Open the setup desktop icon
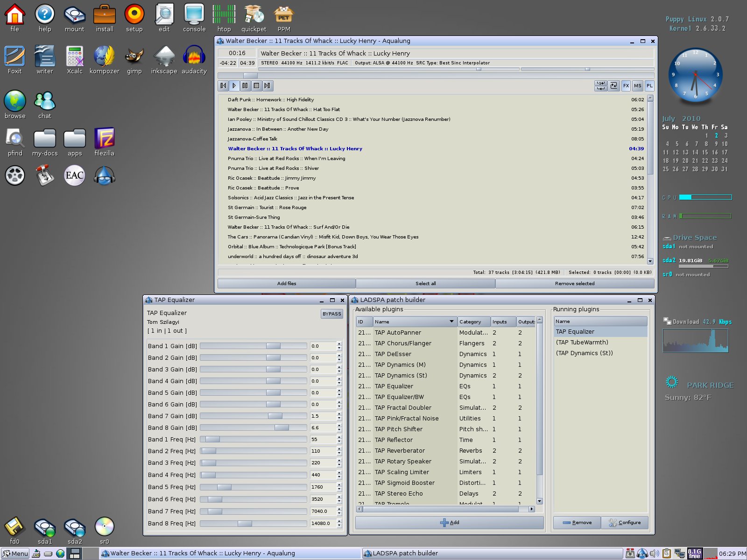The width and height of the screenshot is (747, 560). click(x=134, y=18)
